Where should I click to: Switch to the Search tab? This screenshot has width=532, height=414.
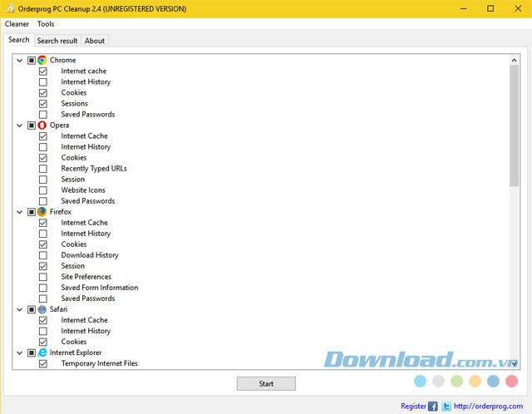point(19,40)
